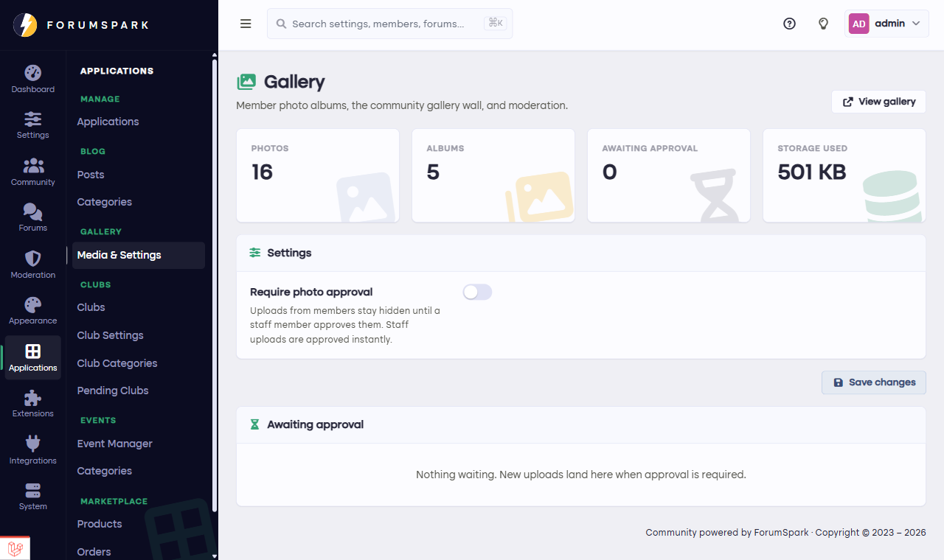Open the Extensions puzzle piece icon
The height and width of the screenshot is (560, 944).
tap(33, 398)
